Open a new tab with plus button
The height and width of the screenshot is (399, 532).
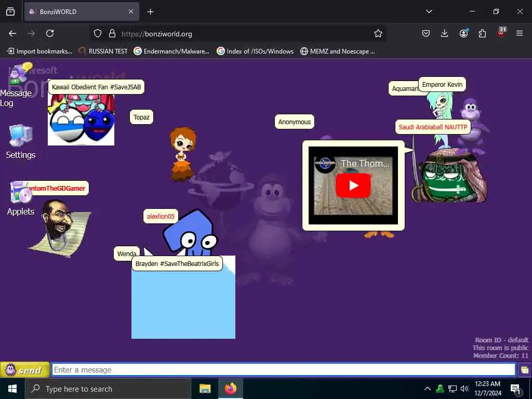[150, 12]
